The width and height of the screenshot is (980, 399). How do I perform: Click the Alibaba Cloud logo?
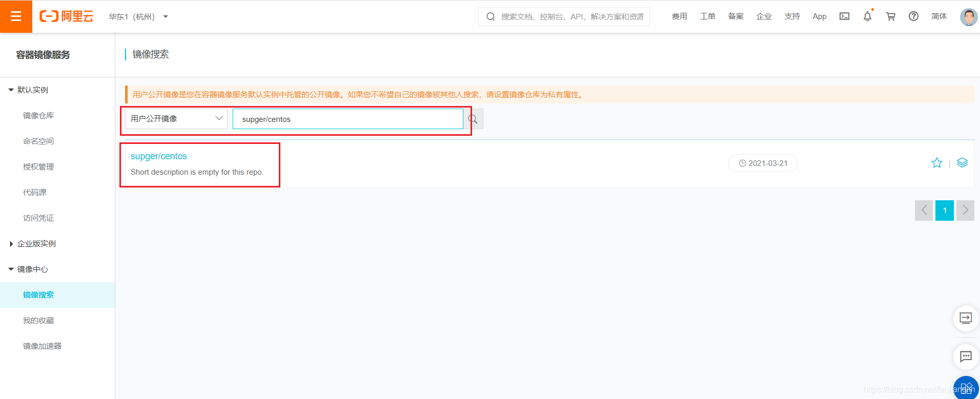(67, 16)
